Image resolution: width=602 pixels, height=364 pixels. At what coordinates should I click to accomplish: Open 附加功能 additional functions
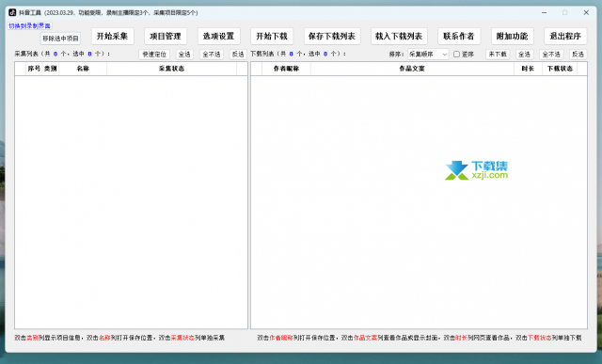click(512, 36)
